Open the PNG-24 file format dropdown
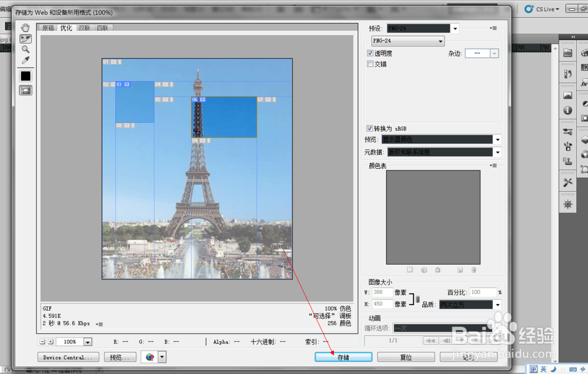Image resolution: width=588 pixels, height=374 pixels. [x=408, y=41]
